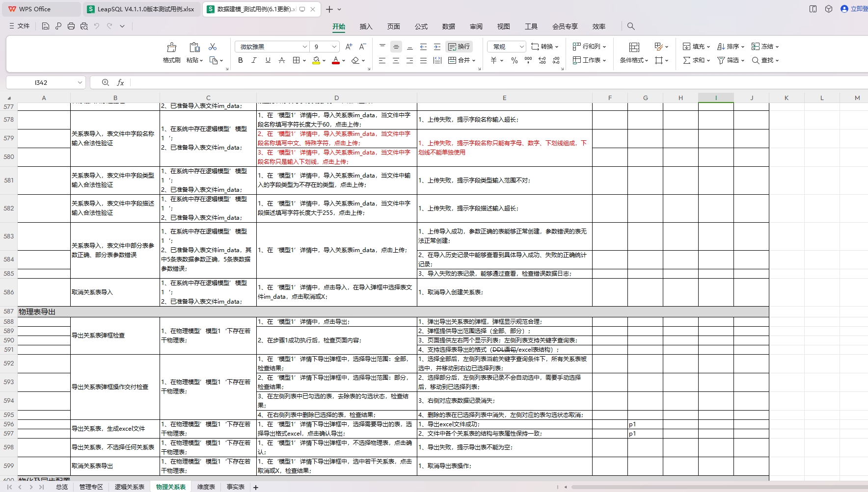Click the Decrease indent icon

pos(424,47)
